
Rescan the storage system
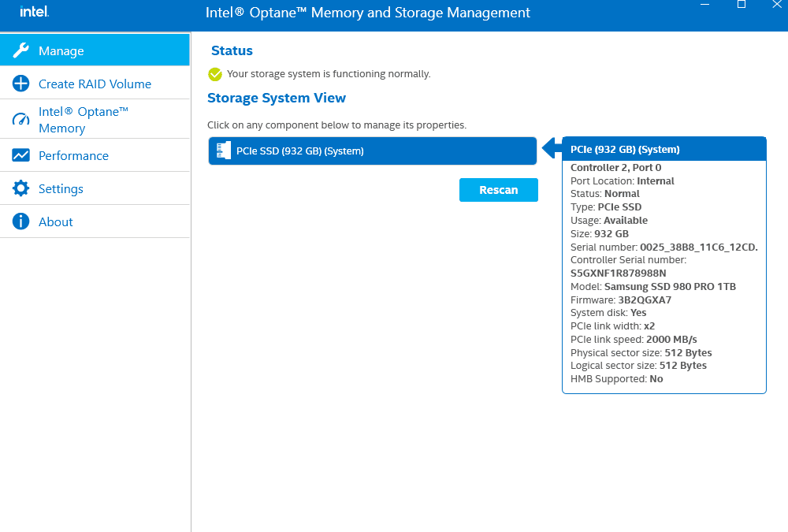tap(499, 190)
